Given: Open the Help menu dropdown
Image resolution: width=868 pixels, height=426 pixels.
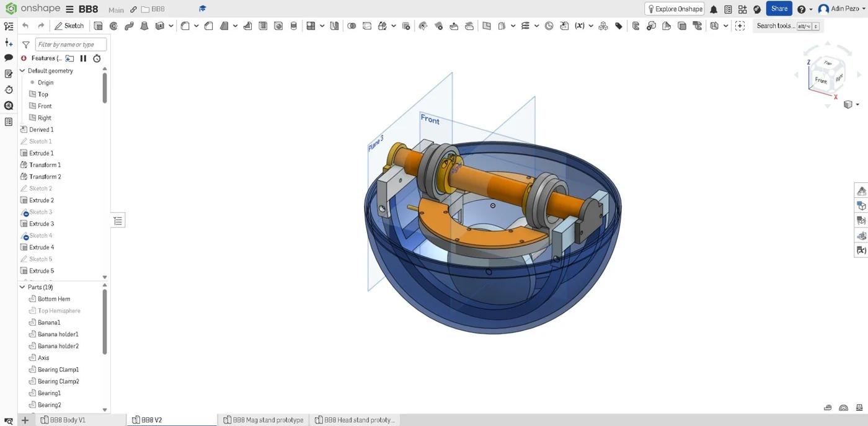Looking at the screenshot, I should click(x=804, y=9).
